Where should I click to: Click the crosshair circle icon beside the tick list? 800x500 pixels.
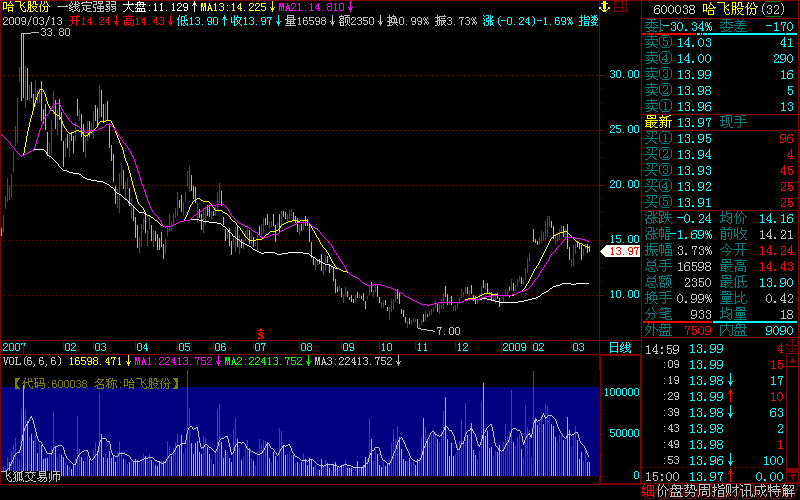pos(793,345)
